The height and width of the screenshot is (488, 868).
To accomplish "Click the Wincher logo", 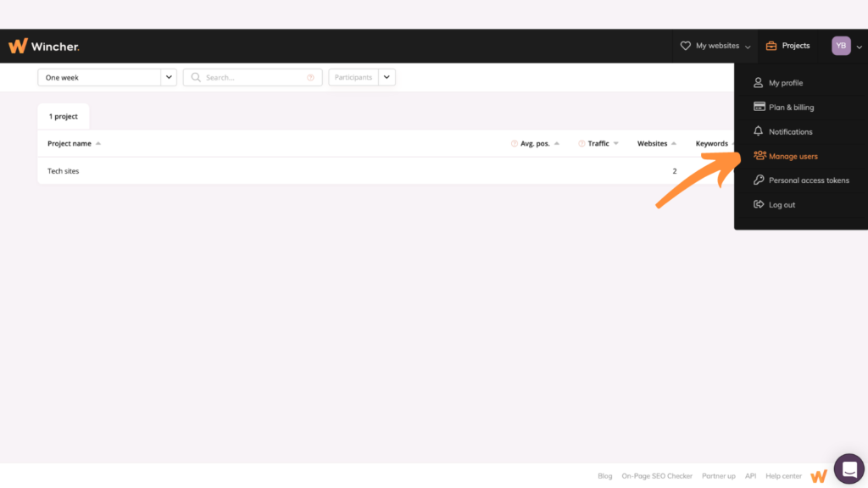I will [44, 46].
